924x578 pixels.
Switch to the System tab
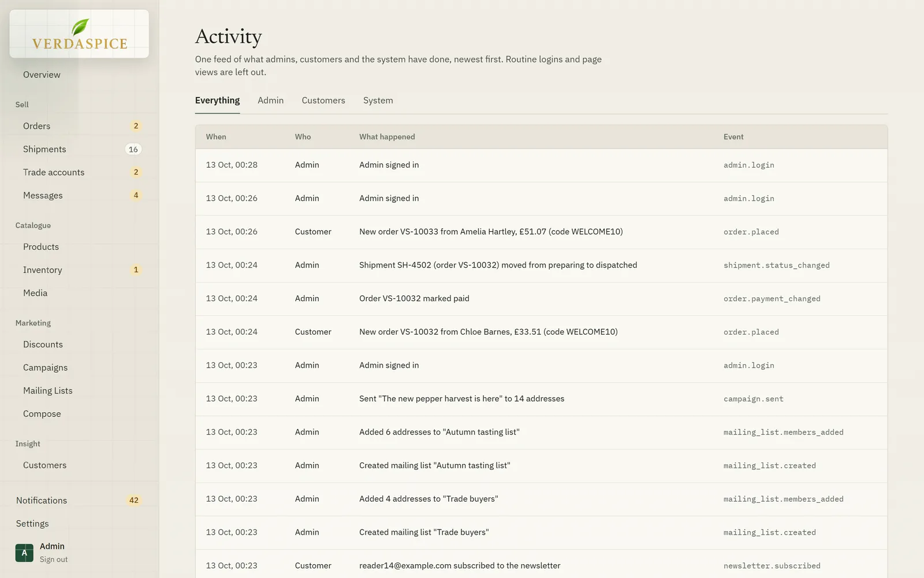[378, 101]
